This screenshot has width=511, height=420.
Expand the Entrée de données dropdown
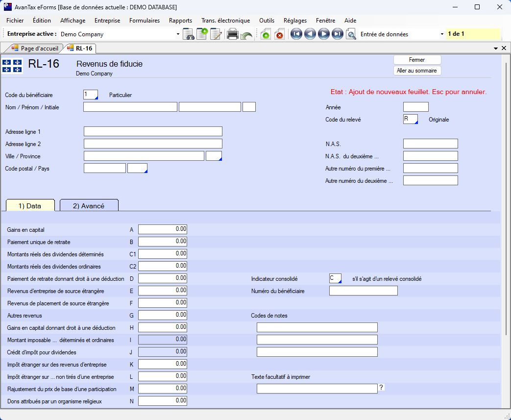click(442, 34)
